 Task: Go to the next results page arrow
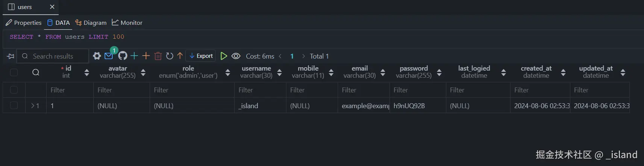[x=303, y=56]
